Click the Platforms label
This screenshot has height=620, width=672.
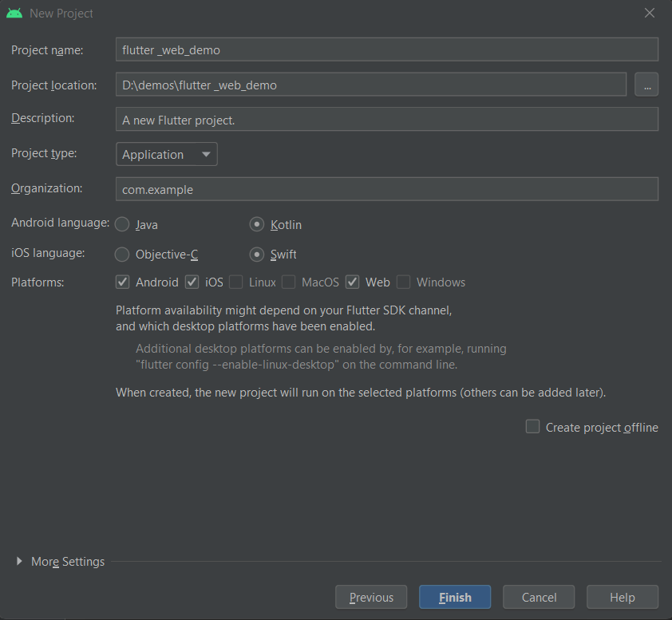tap(38, 282)
